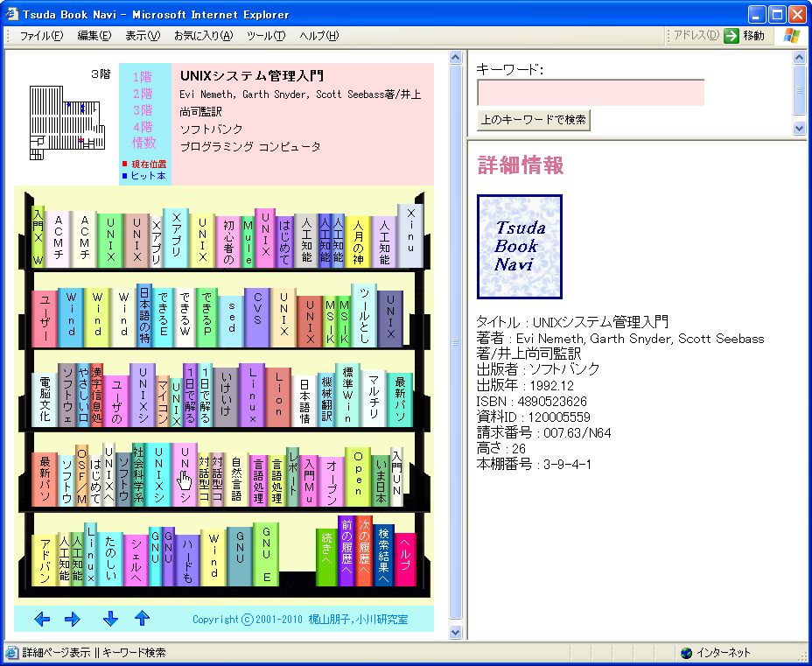
Task: Open the 情数 floor link
Action: click(x=144, y=143)
